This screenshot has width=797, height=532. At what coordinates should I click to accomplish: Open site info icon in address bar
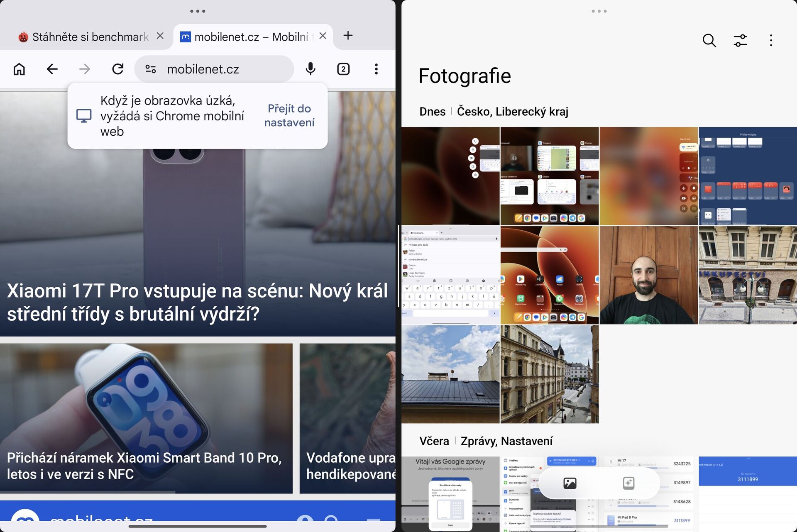(x=151, y=69)
